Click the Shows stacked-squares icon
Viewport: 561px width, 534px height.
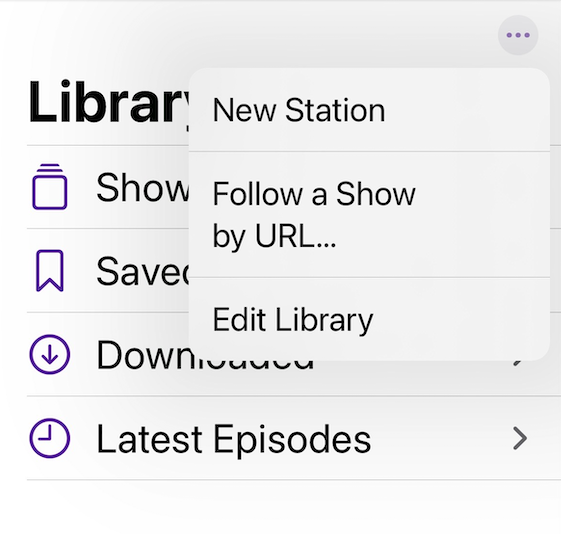(49, 187)
